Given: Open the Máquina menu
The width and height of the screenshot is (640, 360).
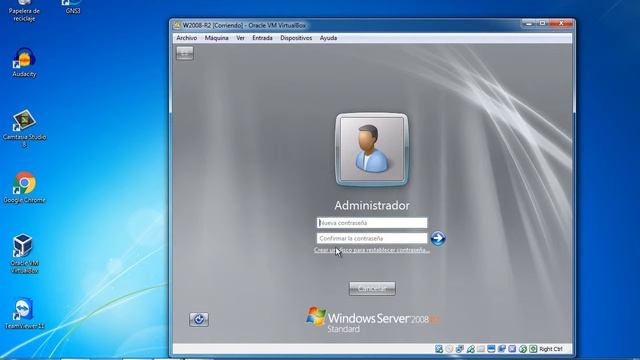Looking at the screenshot, I should click(x=216, y=38).
